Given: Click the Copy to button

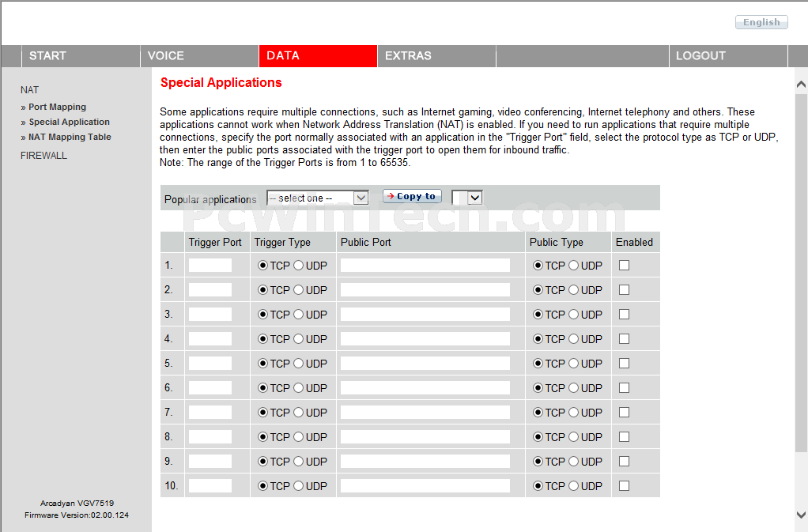Looking at the screenshot, I should pos(412,196).
